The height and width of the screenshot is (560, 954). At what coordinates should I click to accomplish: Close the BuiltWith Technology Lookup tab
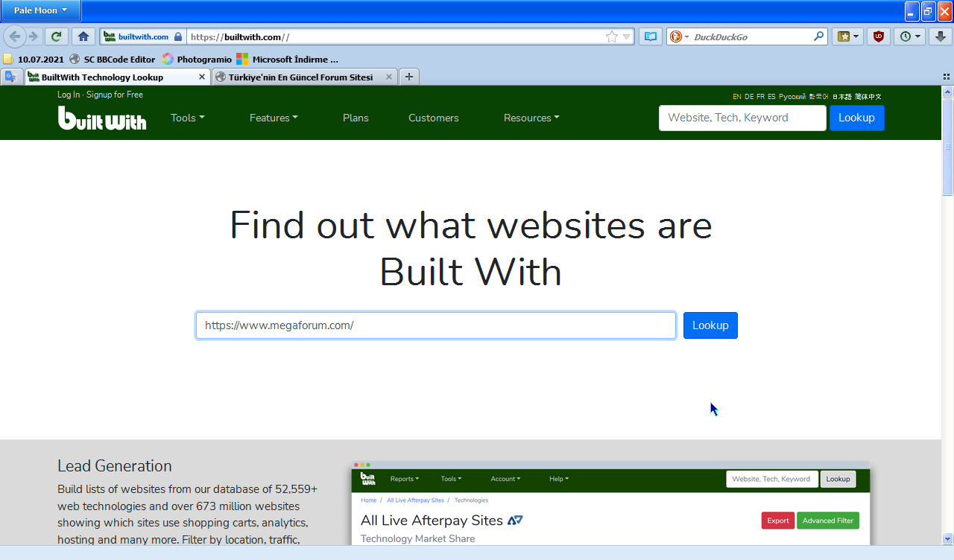[202, 77]
